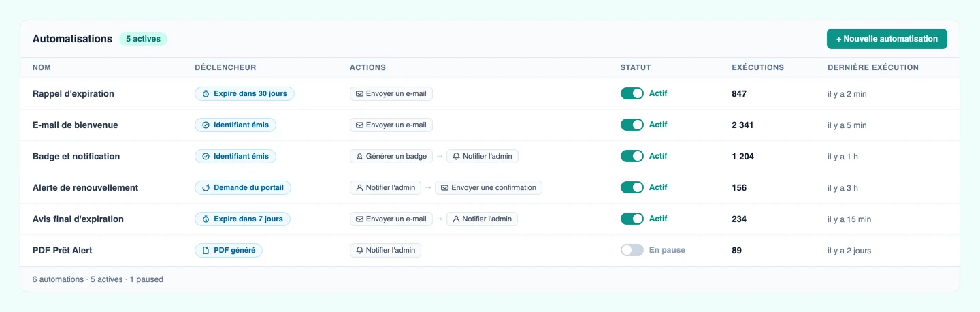Click 'Actif' label in Rappel d'expiration row

[658, 93]
